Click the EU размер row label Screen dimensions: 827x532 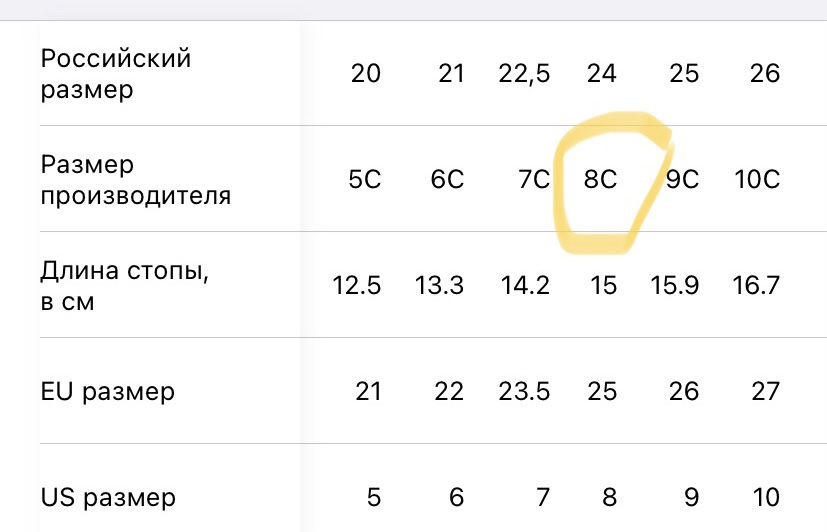click(x=108, y=392)
